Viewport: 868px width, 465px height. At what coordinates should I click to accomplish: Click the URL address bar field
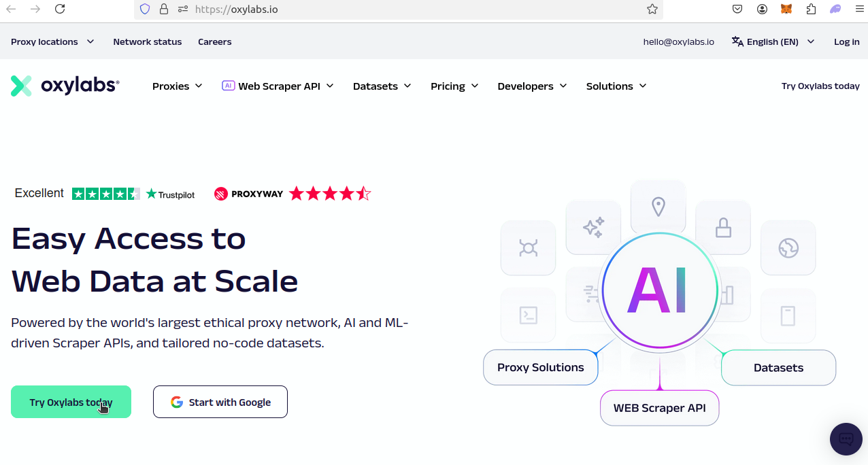399,9
